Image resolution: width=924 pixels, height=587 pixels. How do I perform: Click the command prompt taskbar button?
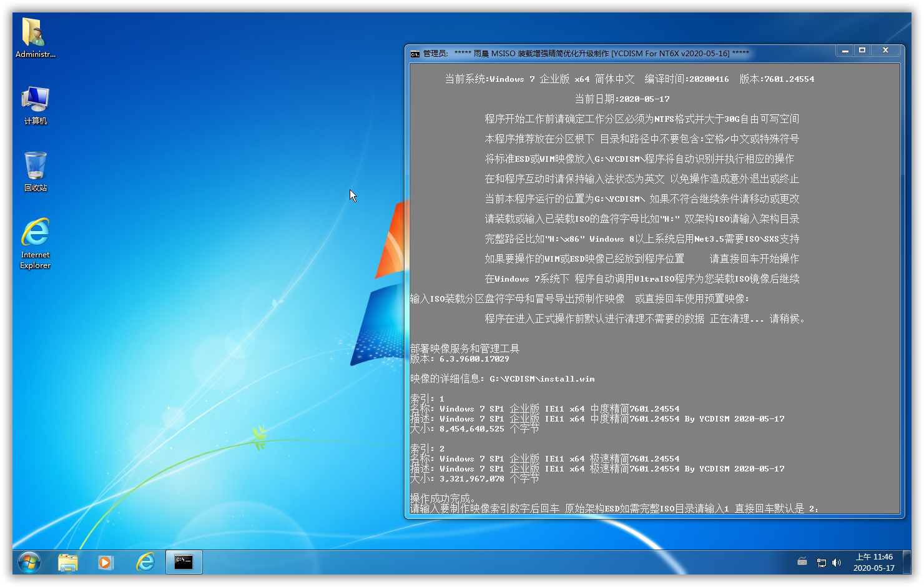pyautogui.click(x=184, y=562)
